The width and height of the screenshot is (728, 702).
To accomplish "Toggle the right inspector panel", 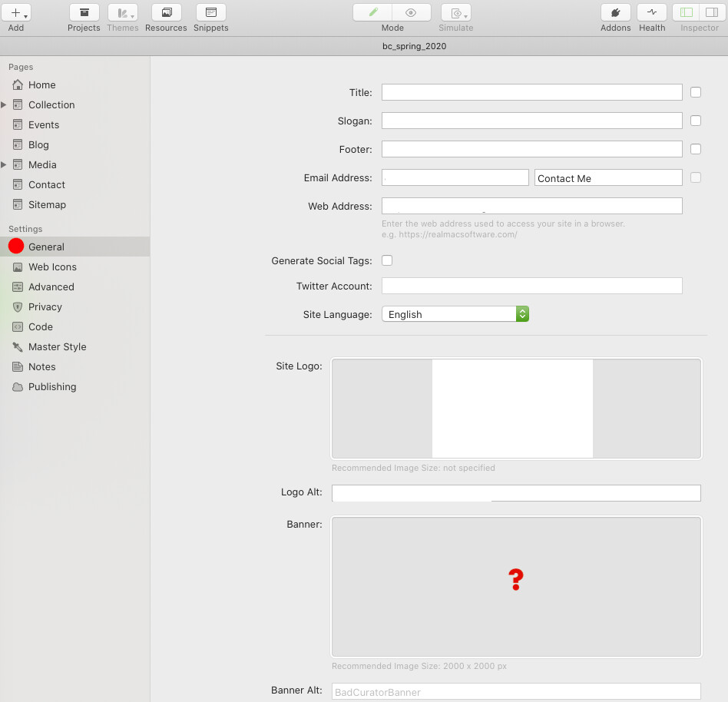I will point(712,12).
